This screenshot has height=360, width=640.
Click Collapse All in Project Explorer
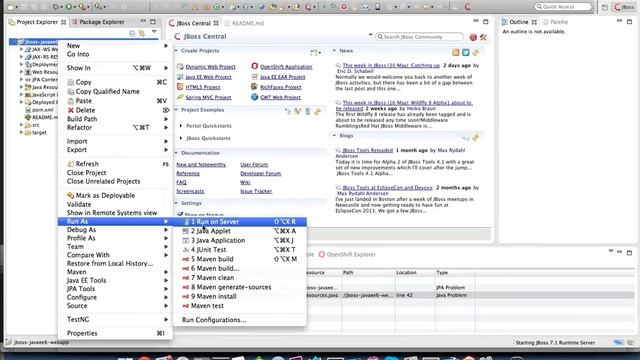(132, 33)
